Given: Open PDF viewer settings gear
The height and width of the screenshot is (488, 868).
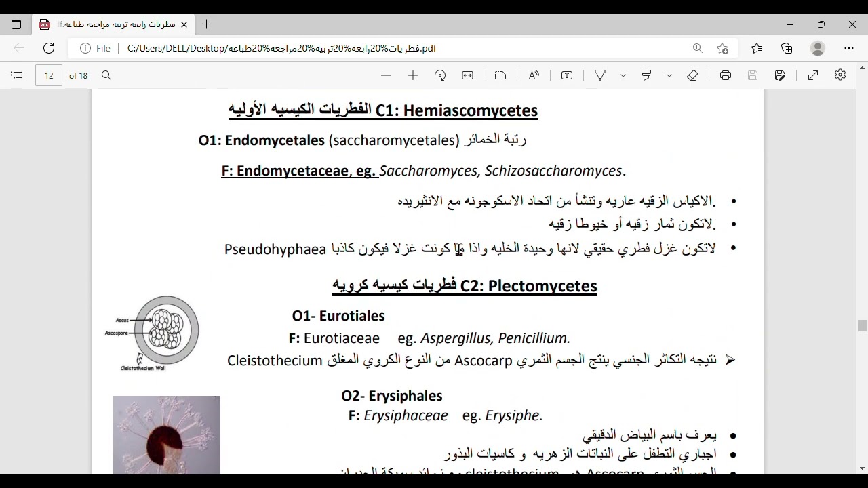Looking at the screenshot, I should click(840, 75).
